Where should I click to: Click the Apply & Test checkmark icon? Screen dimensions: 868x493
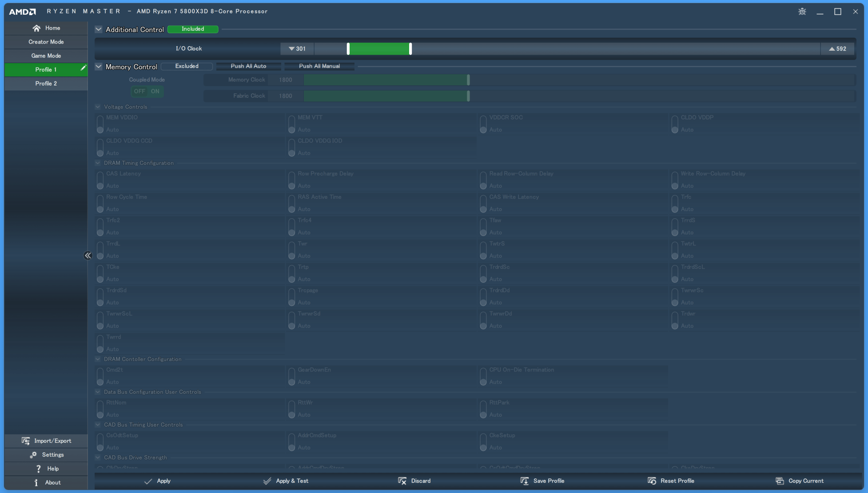[x=267, y=481]
